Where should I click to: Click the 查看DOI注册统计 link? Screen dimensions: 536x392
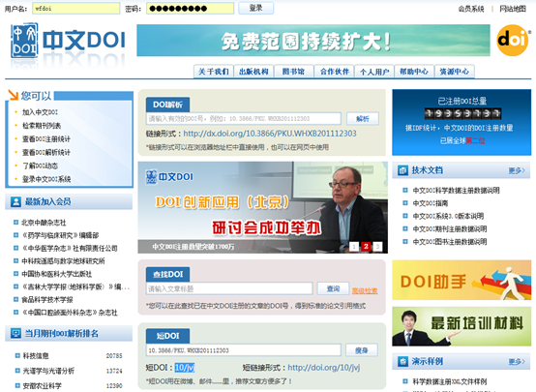(46, 138)
